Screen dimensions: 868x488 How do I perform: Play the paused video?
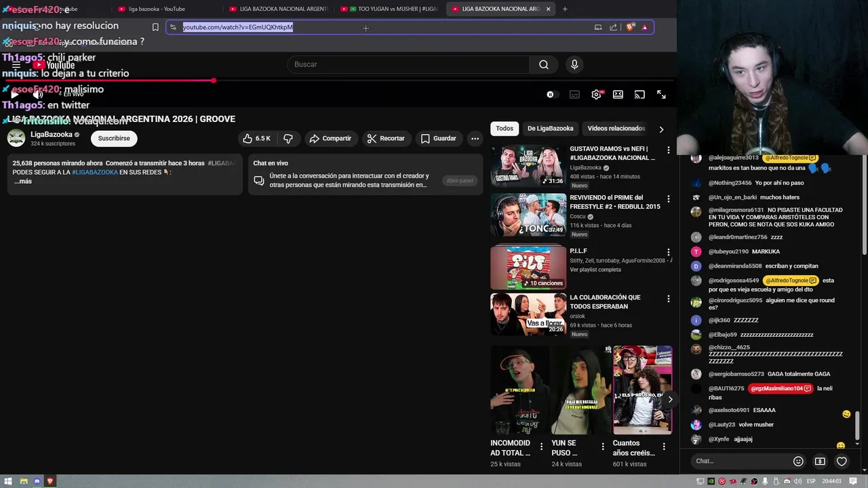pyautogui.click(x=15, y=94)
